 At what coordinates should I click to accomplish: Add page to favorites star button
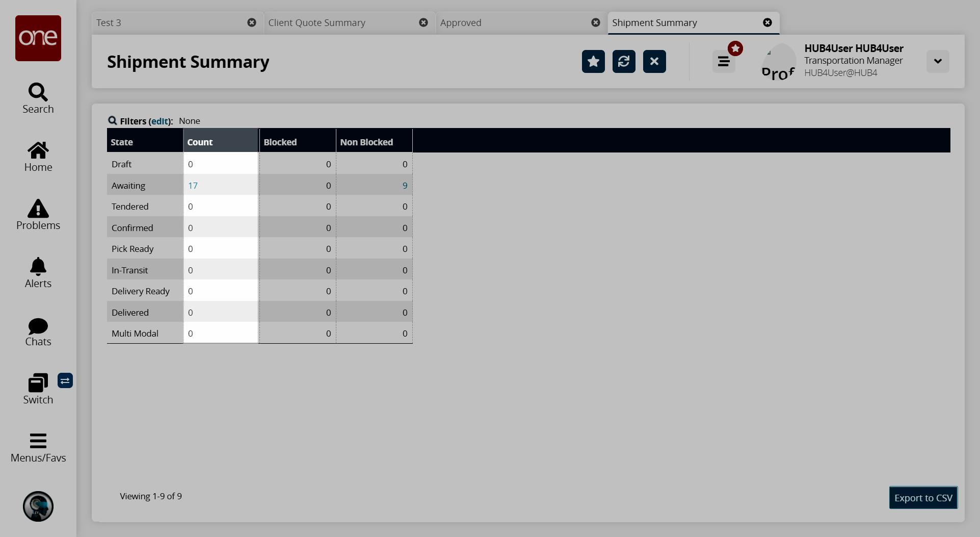point(593,62)
